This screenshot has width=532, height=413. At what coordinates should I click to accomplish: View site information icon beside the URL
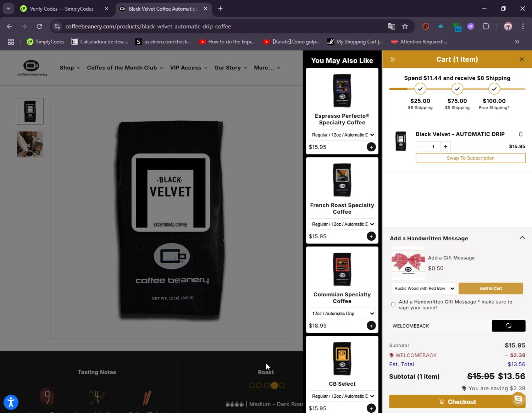57,26
